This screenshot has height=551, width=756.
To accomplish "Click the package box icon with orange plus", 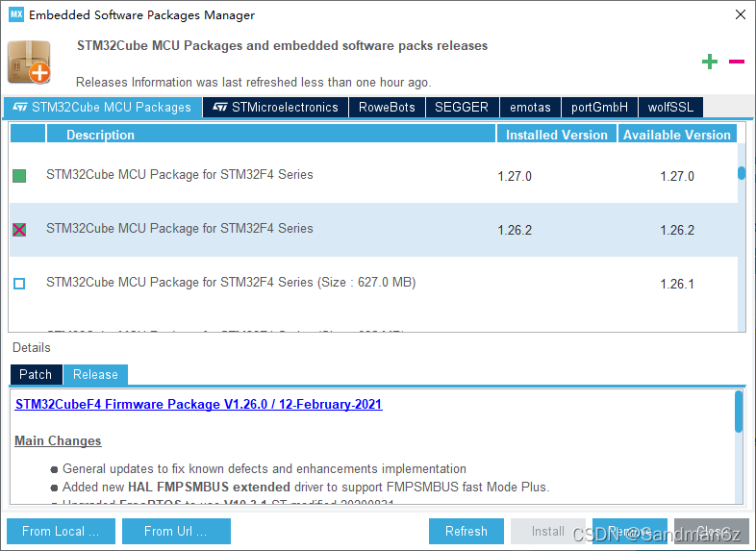I will click(x=29, y=63).
